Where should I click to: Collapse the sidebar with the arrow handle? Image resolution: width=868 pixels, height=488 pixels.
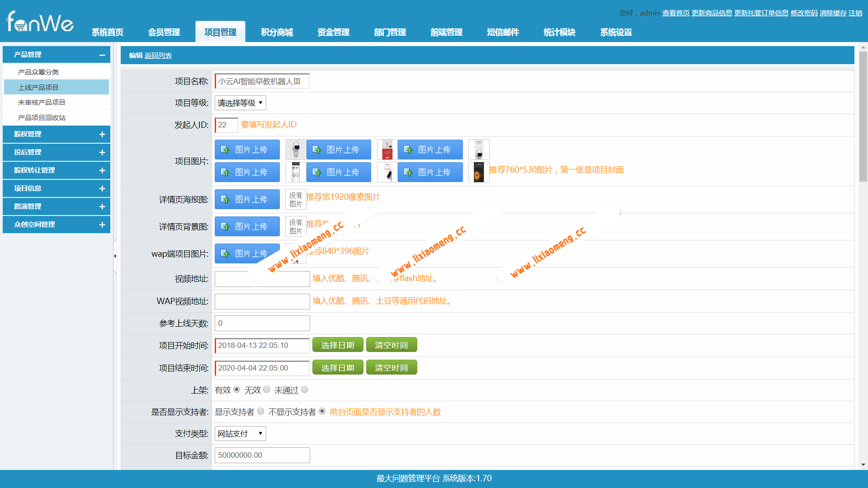coord(115,256)
